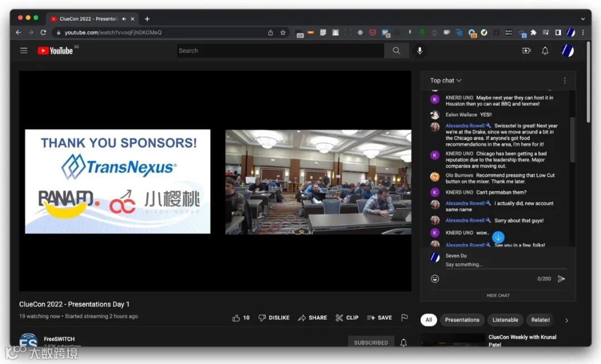
Task: Expand the Top chat dropdown
Action: 446,81
